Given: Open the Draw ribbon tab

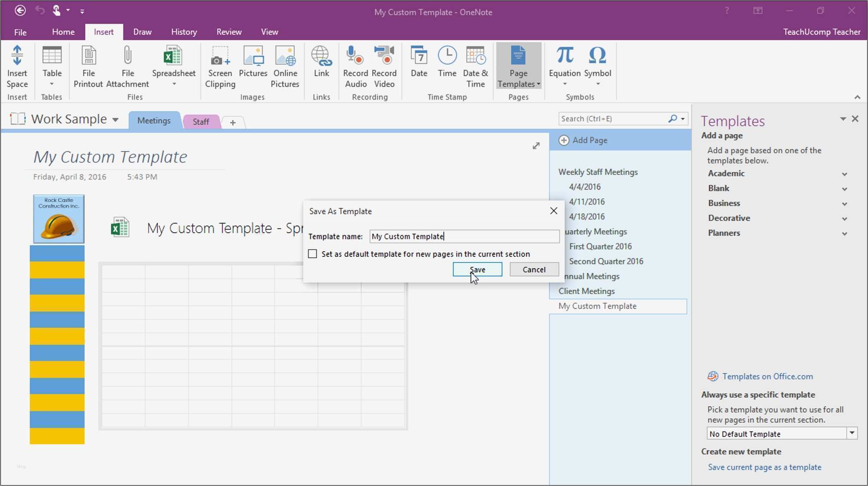Looking at the screenshot, I should [142, 32].
